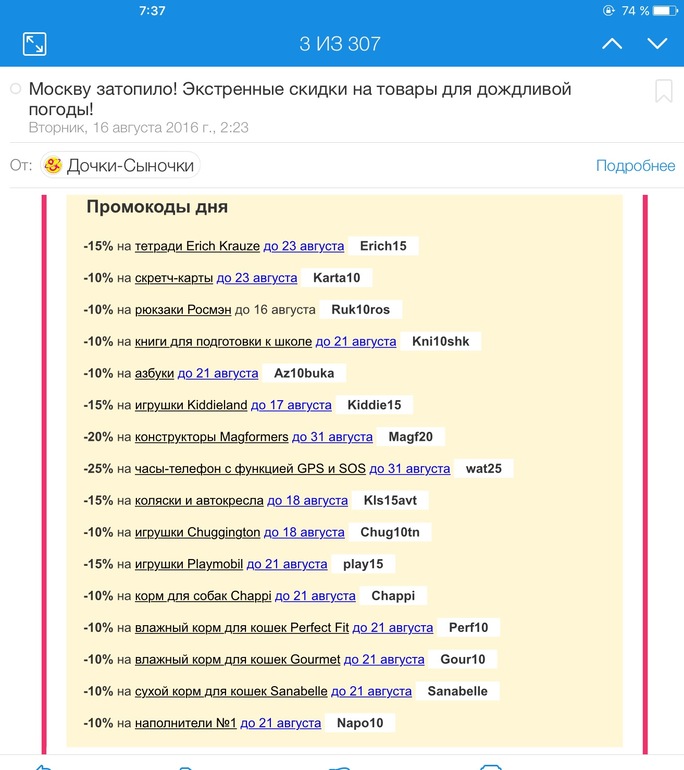Screen dimensions: 684x770
Task: Tap the книги для подготовки к школе link
Action: [223, 342]
